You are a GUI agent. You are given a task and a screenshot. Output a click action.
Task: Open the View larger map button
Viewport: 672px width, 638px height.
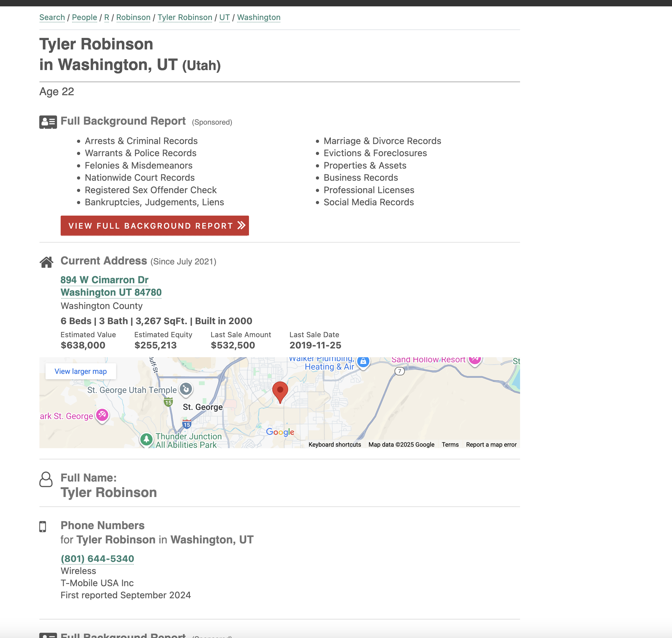coord(81,371)
